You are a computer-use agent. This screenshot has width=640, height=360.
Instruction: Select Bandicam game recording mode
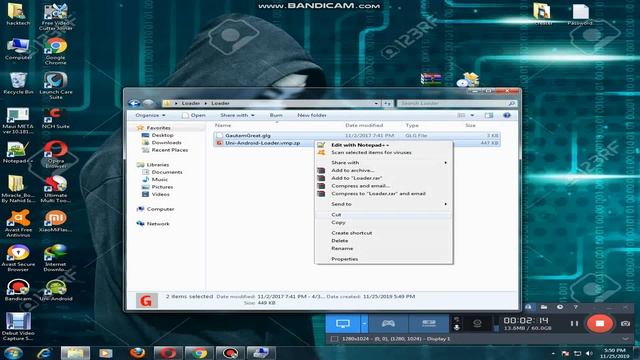click(388, 324)
